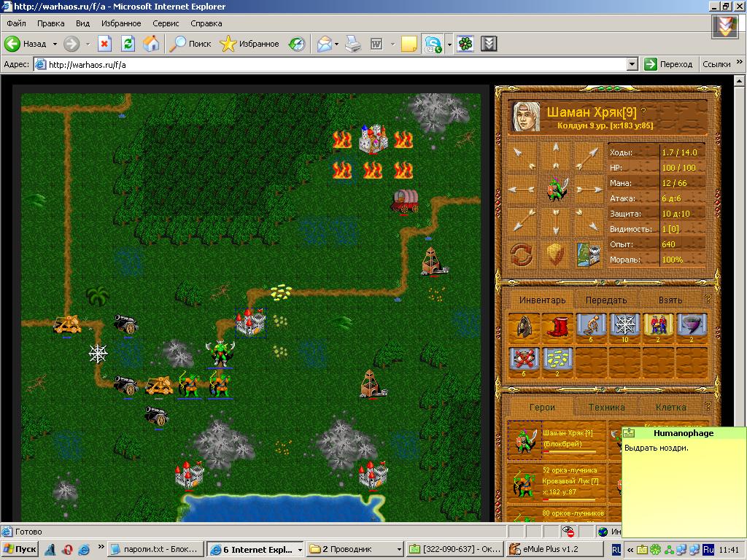This screenshot has height=560, width=747.
Task: Expand the Skype toolbar dropdown arrow
Action: click(x=449, y=44)
